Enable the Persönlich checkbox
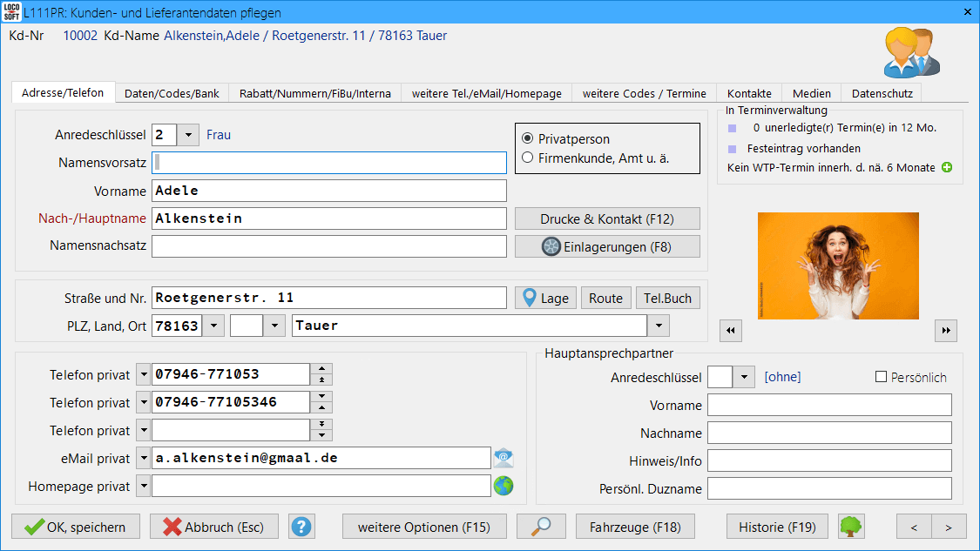Image resolution: width=980 pixels, height=551 pixels. click(881, 377)
